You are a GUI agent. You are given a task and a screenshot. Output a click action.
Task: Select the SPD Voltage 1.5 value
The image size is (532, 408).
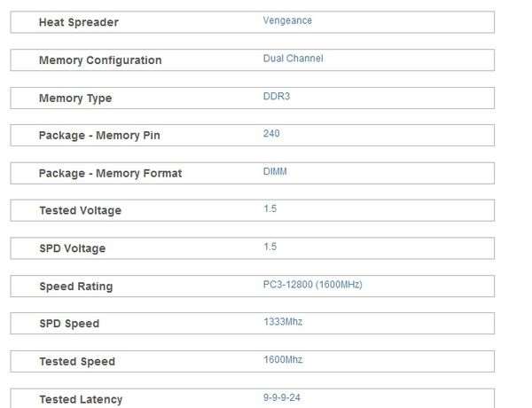tap(270, 247)
